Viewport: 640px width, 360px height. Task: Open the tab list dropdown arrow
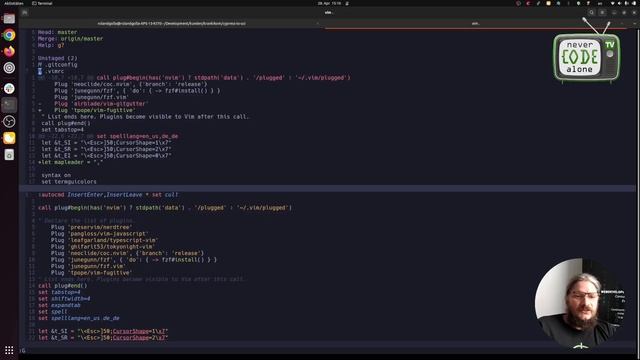click(x=635, y=23)
